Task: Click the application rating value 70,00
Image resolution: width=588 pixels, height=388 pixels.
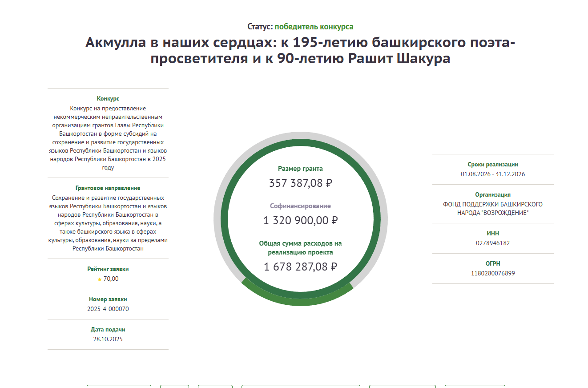Action: 111,279
